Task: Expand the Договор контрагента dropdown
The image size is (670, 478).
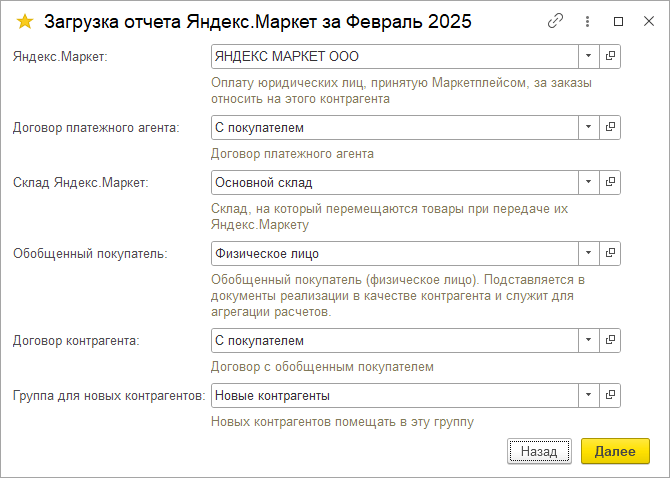Action: 589,341
